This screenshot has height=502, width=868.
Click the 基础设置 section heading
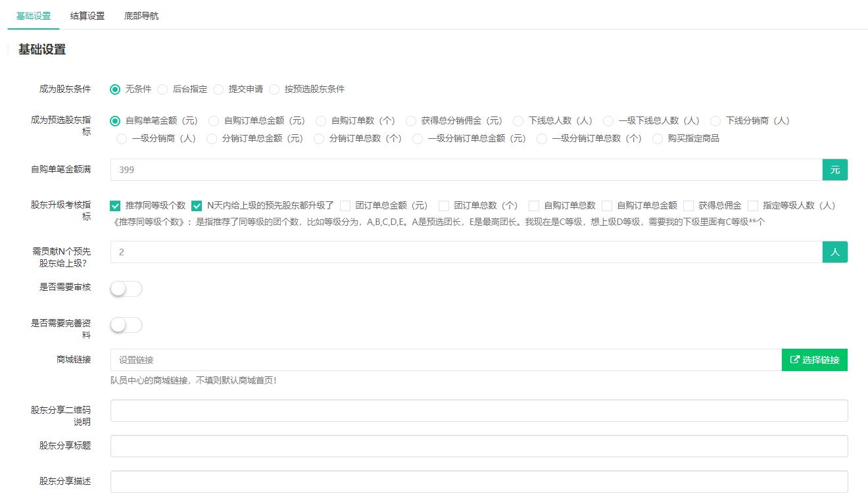tap(42, 49)
